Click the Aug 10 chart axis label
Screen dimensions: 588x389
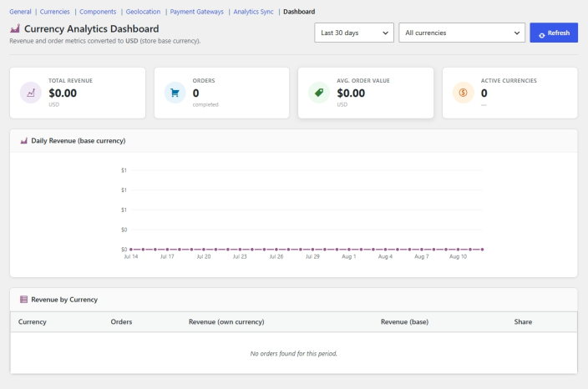click(x=458, y=257)
